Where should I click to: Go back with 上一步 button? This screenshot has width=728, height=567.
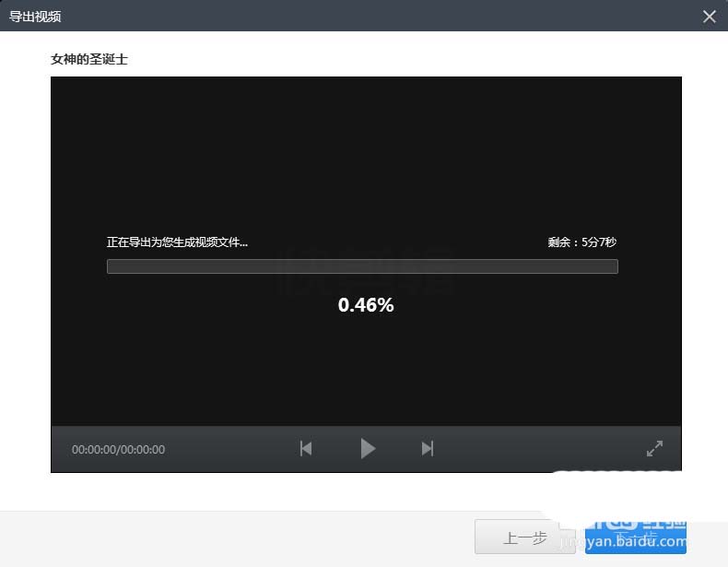pos(524,537)
